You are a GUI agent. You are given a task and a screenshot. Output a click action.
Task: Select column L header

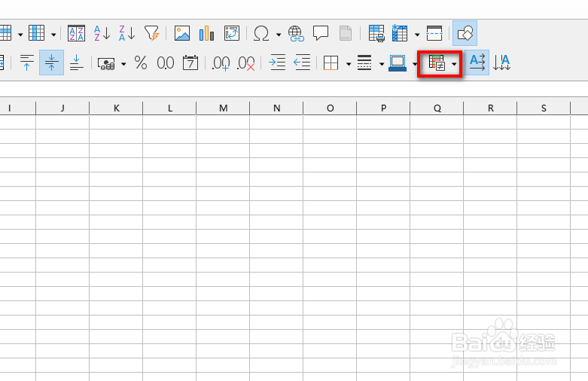click(x=169, y=108)
